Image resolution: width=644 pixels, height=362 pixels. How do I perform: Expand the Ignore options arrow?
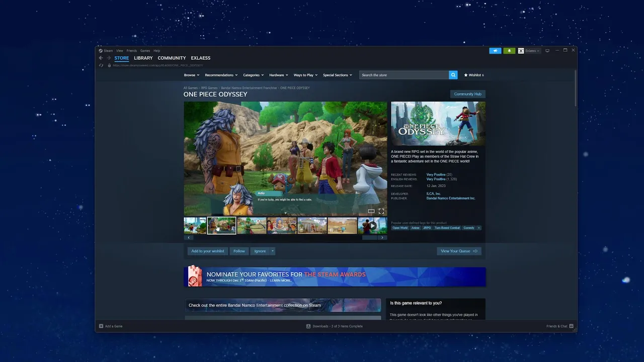tap(273, 251)
